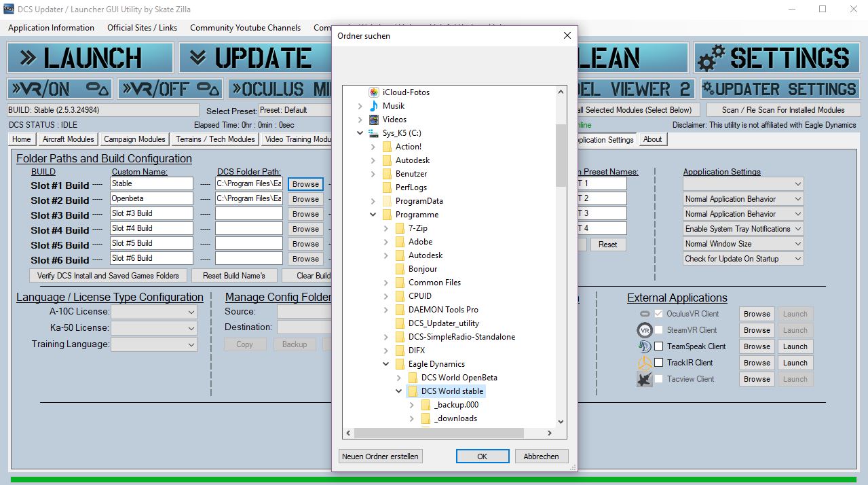The height and width of the screenshot is (485, 868).
Task: Collapse the DCS World stable node
Action: [x=398, y=391]
